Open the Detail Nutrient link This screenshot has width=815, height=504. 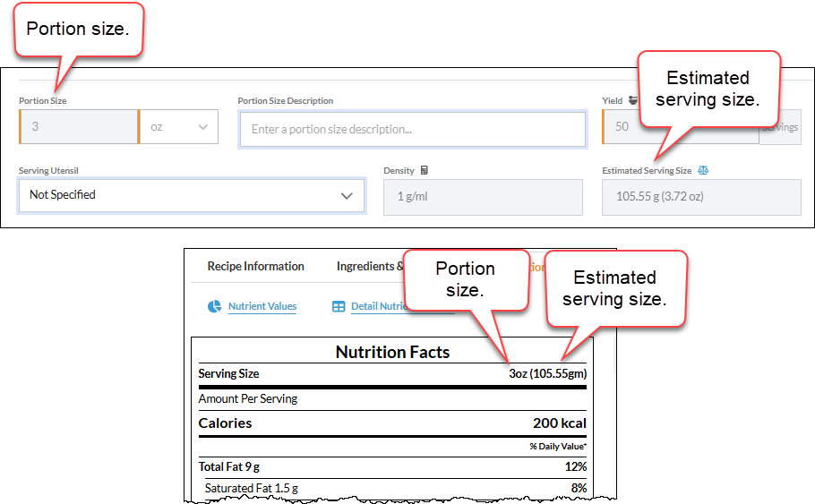point(377,306)
